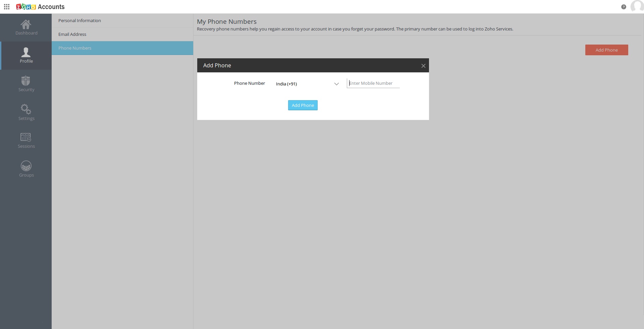Click the recovery phone numbers description text
644x329 pixels.
(355, 29)
